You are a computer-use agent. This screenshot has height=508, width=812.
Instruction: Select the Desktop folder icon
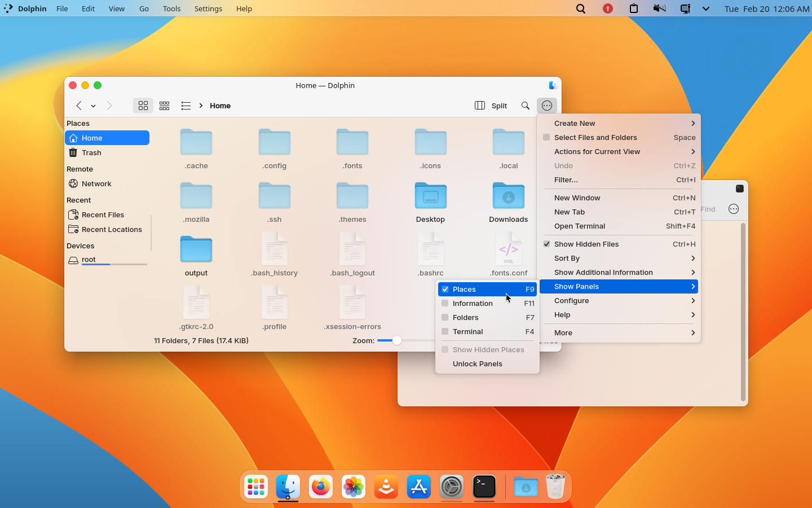(x=431, y=196)
